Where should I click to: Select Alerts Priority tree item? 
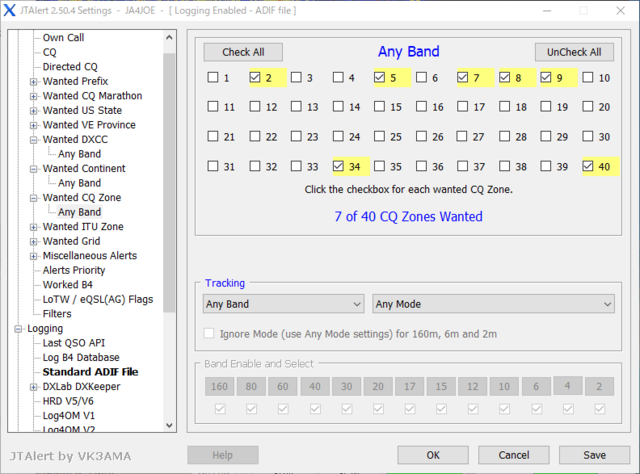coord(74,270)
